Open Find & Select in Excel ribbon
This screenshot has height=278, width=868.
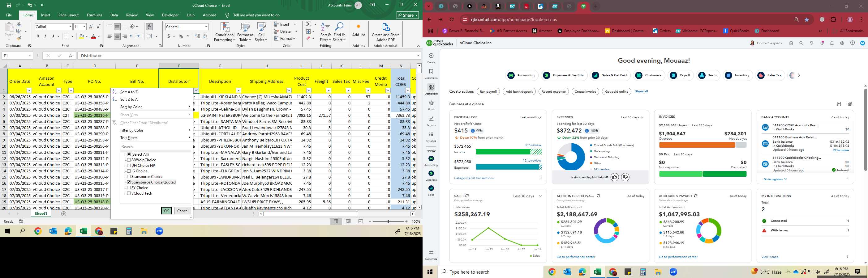click(x=339, y=32)
